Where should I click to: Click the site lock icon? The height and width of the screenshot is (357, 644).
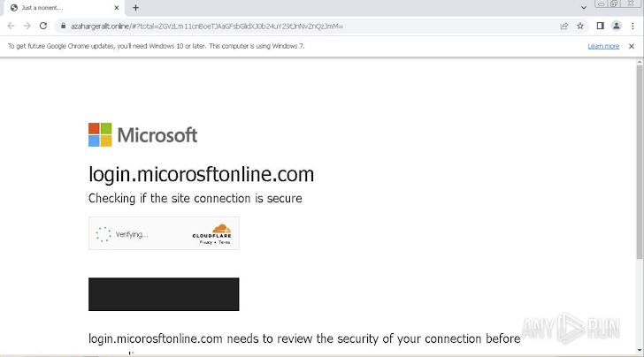click(x=63, y=26)
